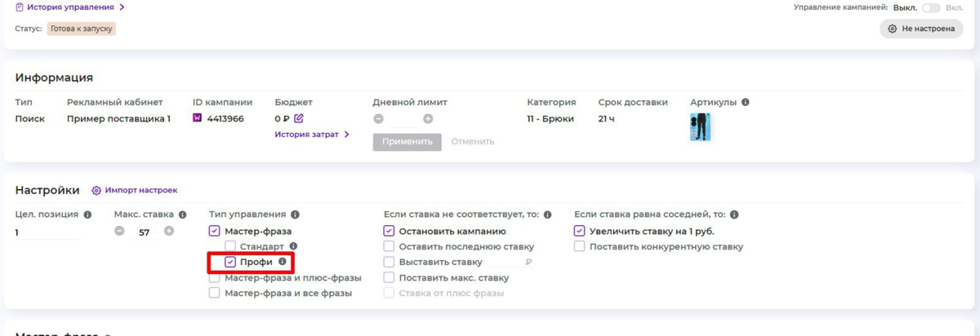Click info icon next to Цел. позиция

pyautogui.click(x=87, y=214)
